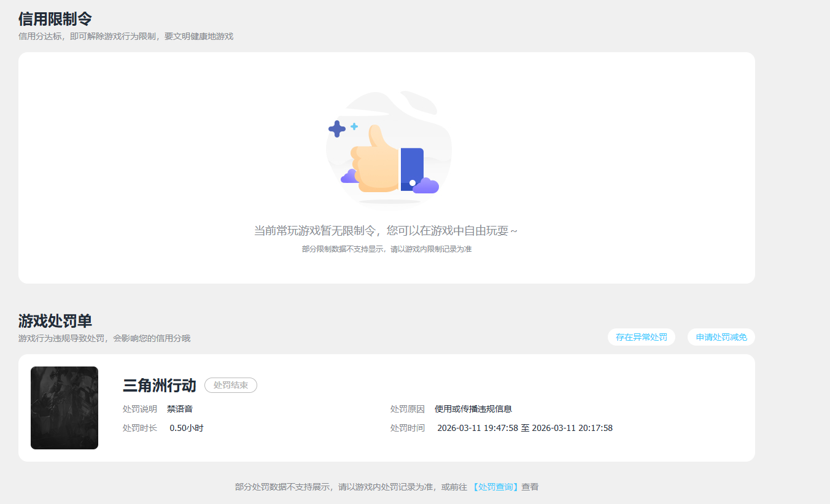The height and width of the screenshot is (504, 830).
Task: Click the 处罚时间 label
Action: click(408, 428)
